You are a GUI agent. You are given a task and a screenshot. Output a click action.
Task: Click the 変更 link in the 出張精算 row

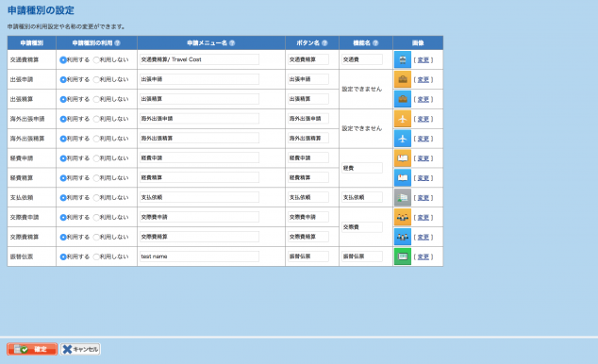(x=423, y=99)
